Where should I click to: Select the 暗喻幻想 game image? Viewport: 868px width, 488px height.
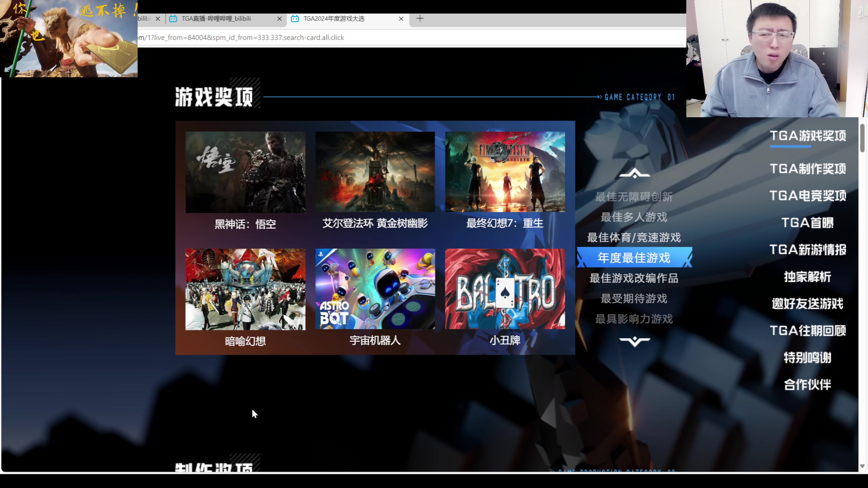click(245, 289)
